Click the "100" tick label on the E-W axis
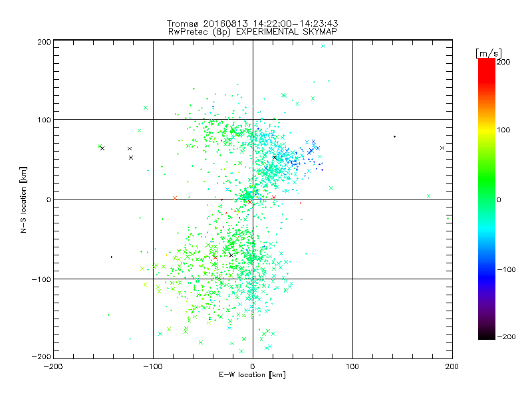Image resolution: width=532 pixels, height=399 pixels. pos(352,366)
